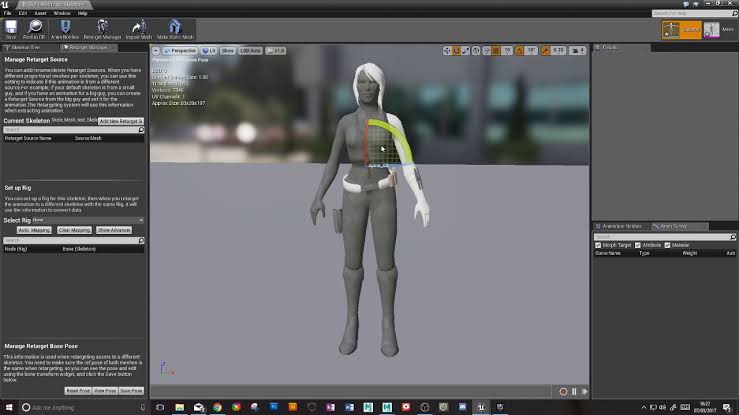The width and height of the screenshot is (739, 415).
Task: Toggle Material checkbox
Action: pyautogui.click(x=667, y=245)
